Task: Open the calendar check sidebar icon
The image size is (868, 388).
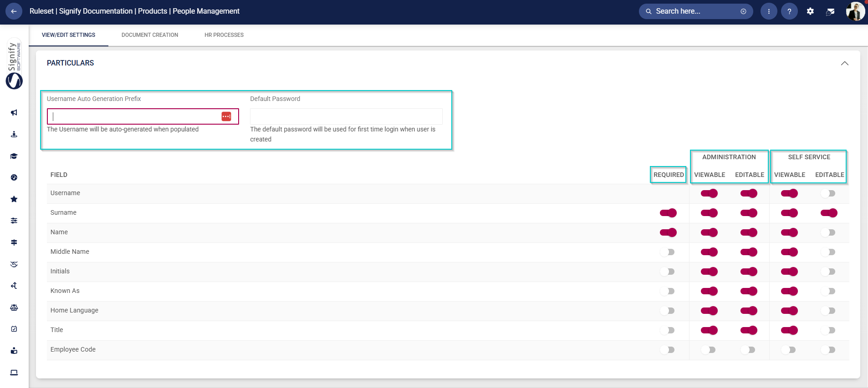Action: pos(14,329)
